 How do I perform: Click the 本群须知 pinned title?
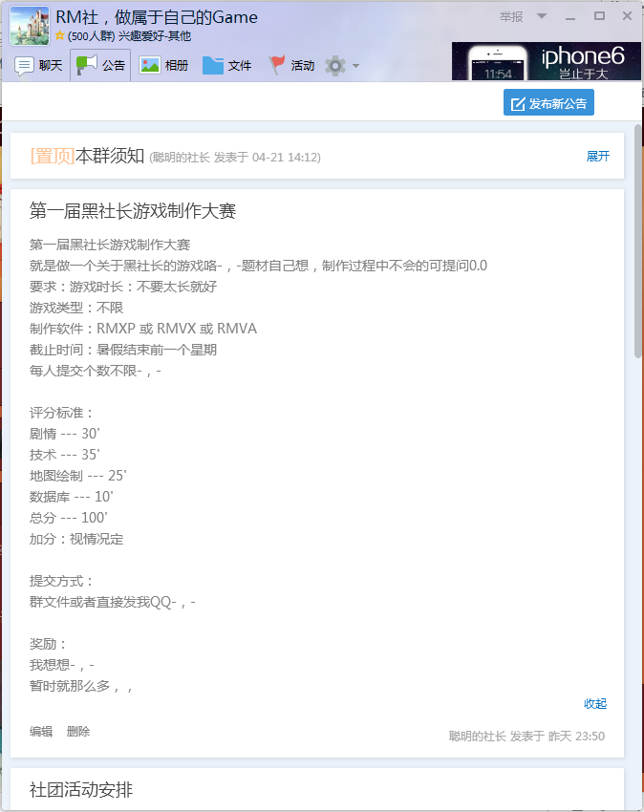pos(110,156)
